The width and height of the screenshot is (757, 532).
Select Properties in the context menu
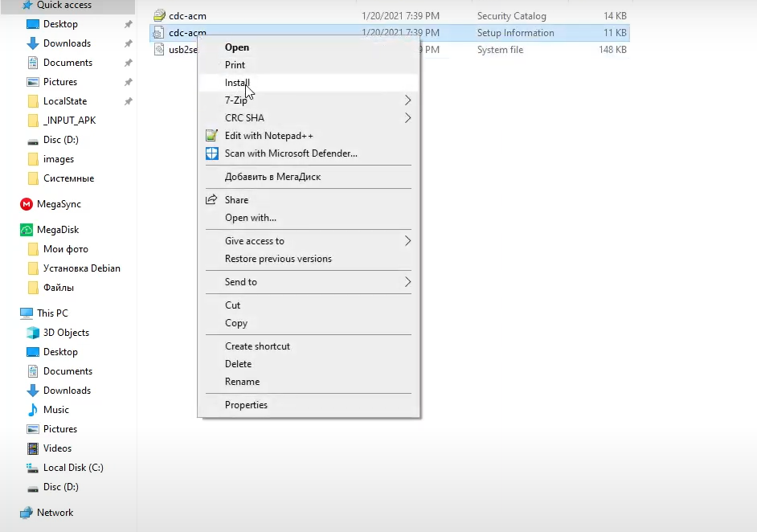click(246, 405)
